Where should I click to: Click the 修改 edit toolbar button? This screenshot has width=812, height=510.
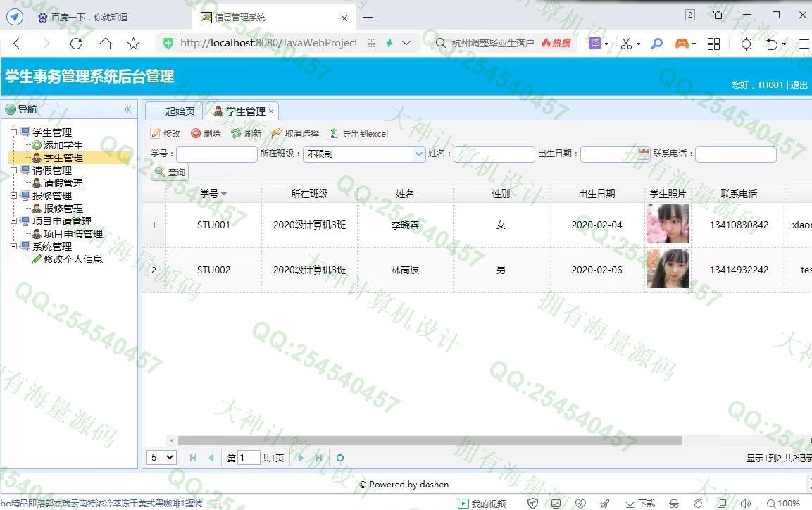coord(165,134)
